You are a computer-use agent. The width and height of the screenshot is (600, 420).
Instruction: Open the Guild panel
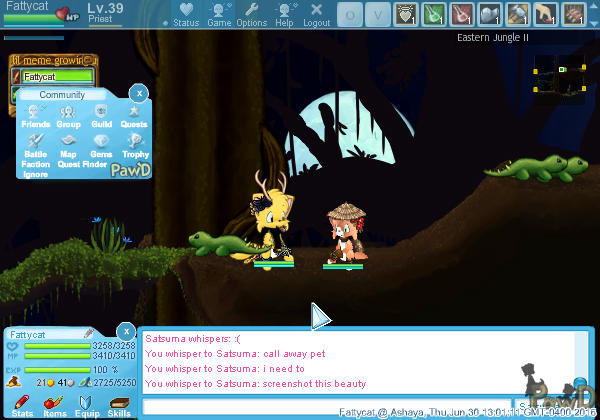[x=101, y=117]
